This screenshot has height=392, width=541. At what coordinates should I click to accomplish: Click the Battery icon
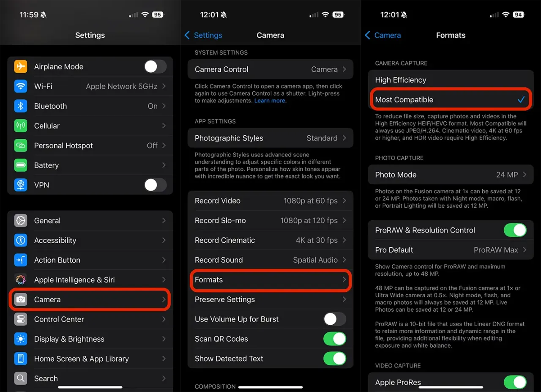pyautogui.click(x=20, y=165)
